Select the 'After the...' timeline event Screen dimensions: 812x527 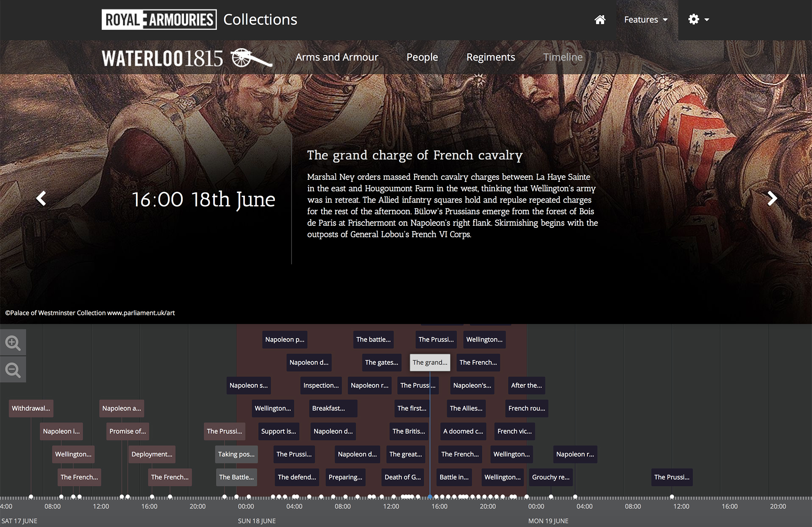click(x=527, y=385)
